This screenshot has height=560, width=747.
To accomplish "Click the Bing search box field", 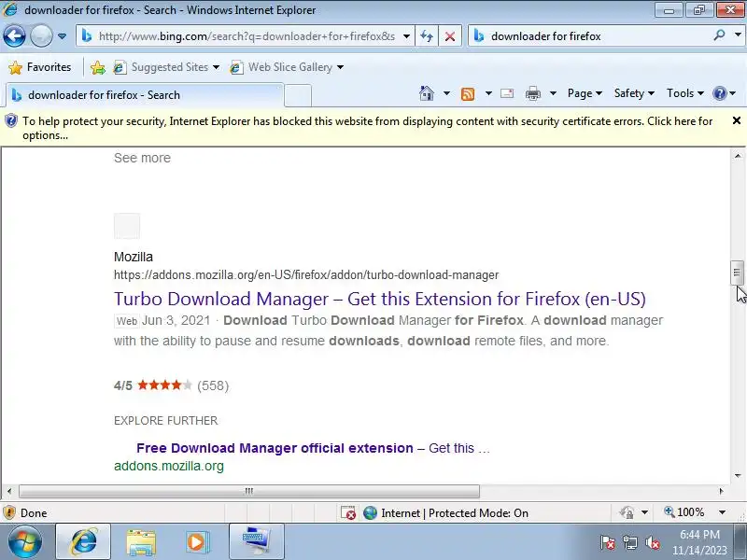I will pyautogui.click(x=591, y=36).
